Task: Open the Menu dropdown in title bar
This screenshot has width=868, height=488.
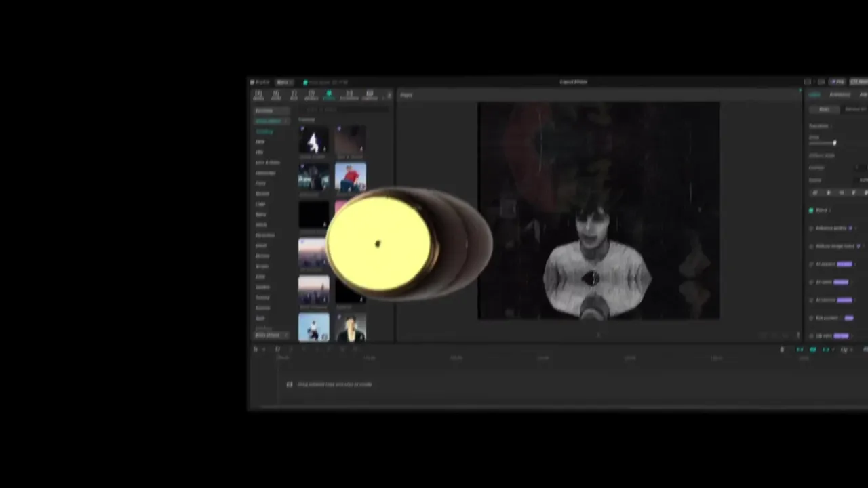Action: [x=283, y=82]
